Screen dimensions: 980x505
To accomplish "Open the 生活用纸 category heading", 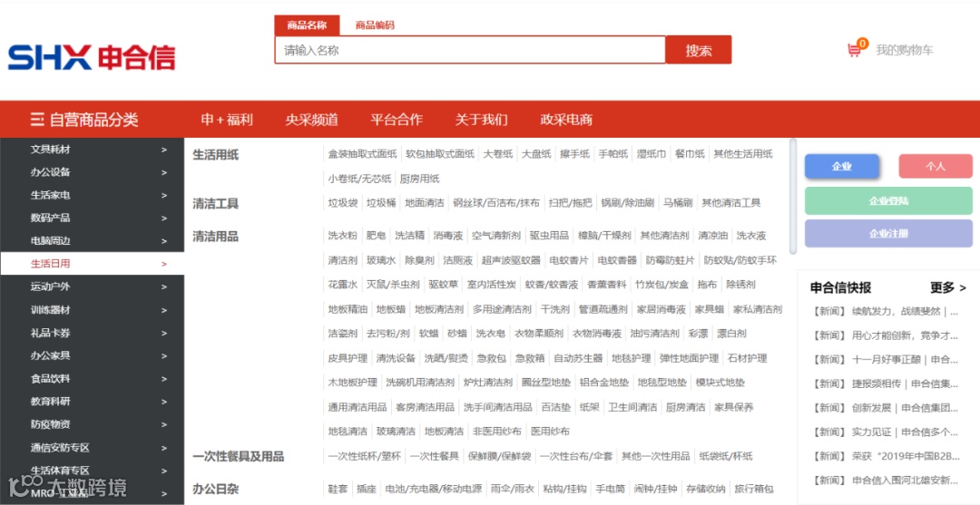I will [216, 155].
